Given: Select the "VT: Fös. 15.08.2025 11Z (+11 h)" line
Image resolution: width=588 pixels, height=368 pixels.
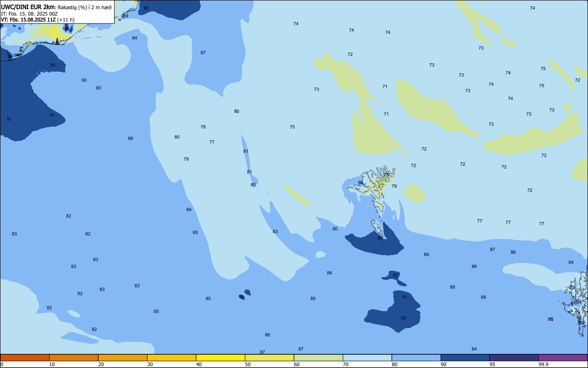Looking at the screenshot, I should 38,20.
